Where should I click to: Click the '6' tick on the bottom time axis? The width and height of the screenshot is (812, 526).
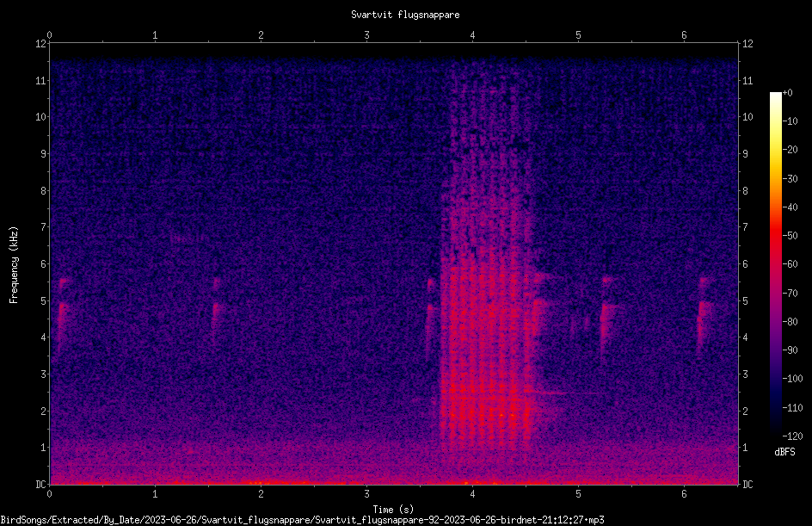[684, 494]
